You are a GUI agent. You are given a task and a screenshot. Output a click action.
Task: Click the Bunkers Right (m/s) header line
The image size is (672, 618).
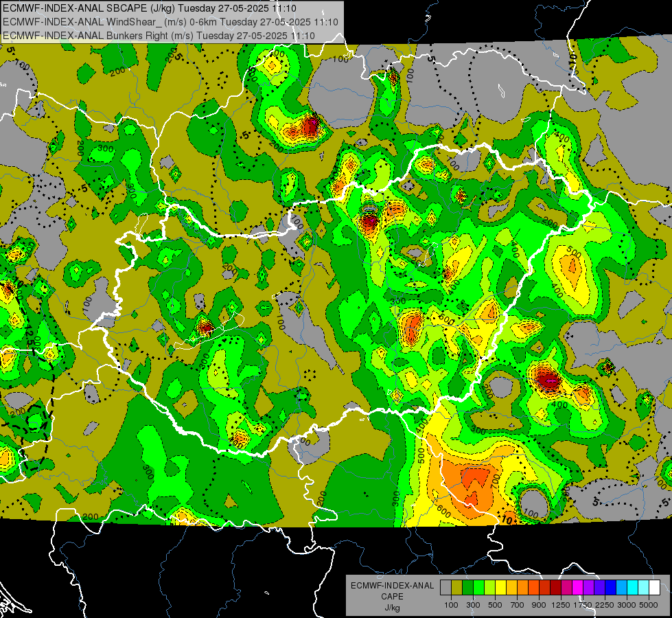point(159,36)
